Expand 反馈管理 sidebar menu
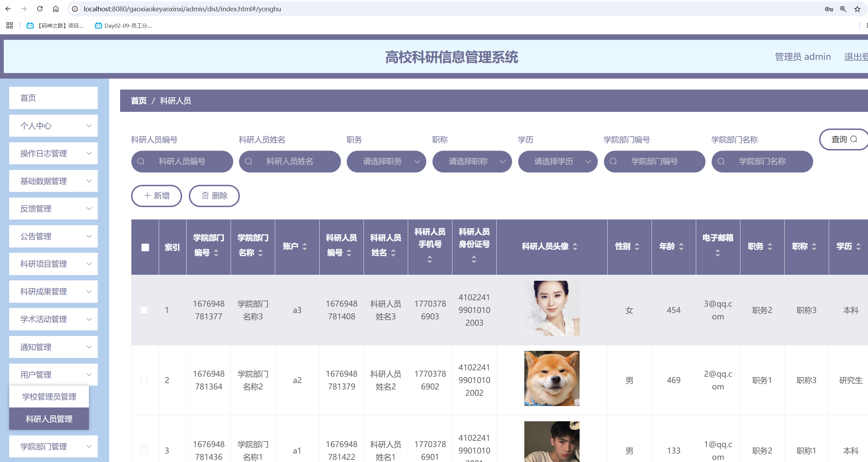The width and height of the screenshot is (868, 462). 53,209
